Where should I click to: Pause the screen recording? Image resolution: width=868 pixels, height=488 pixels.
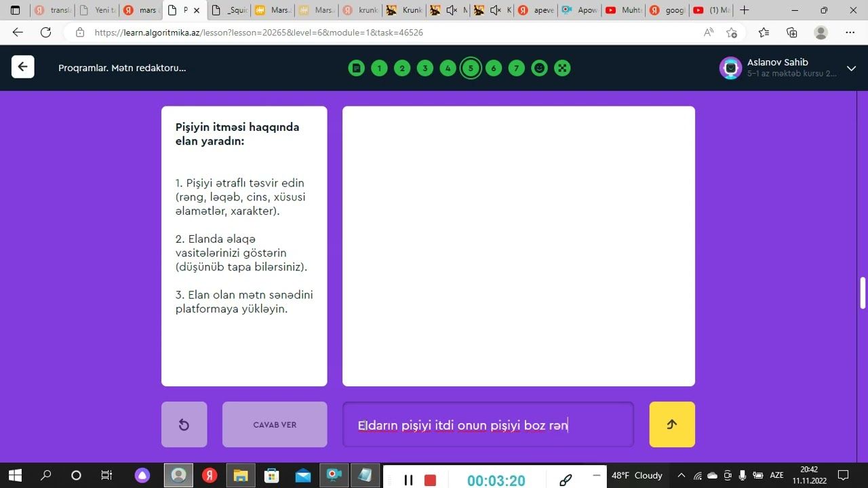(408, 480)
